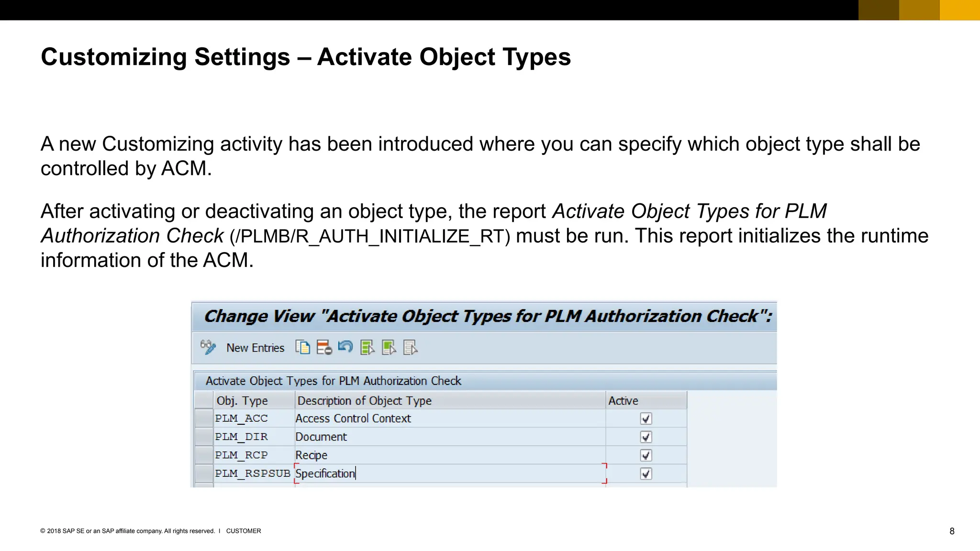Click the Obj. Type column header
980x551 pixels.
click(x=254, y=400)
